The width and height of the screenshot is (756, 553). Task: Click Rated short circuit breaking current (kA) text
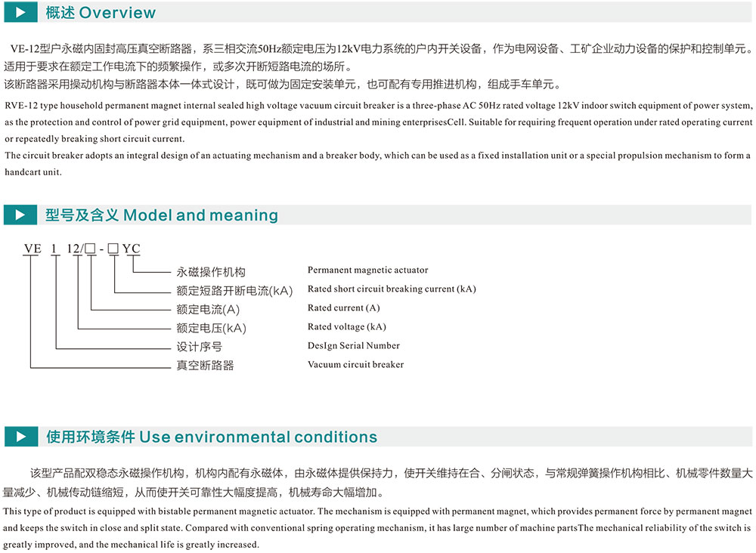[x=392, y=289]
